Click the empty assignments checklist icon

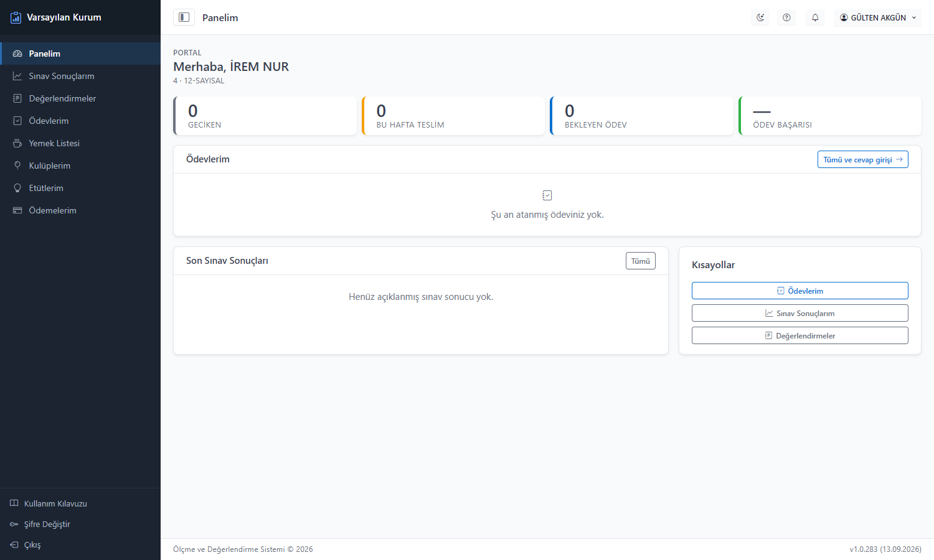pyautogui.click(x=547, y=195)
